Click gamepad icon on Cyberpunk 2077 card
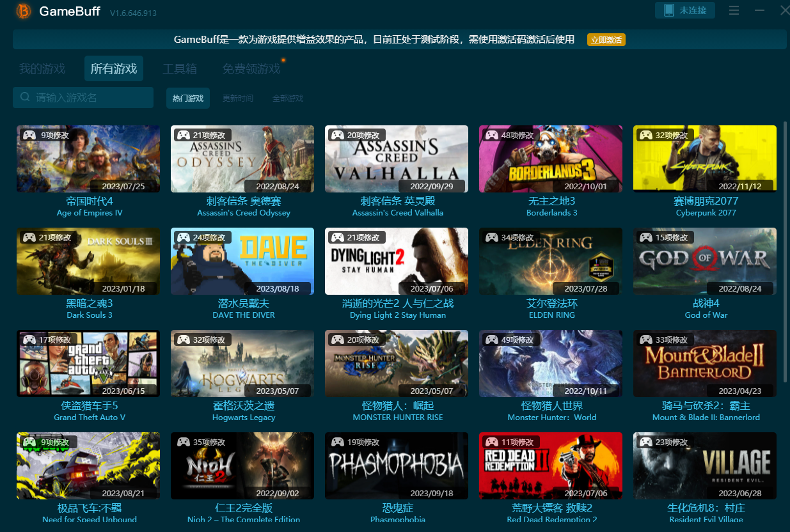This screenshot has height=532, width=790. (x=646, y=135)
